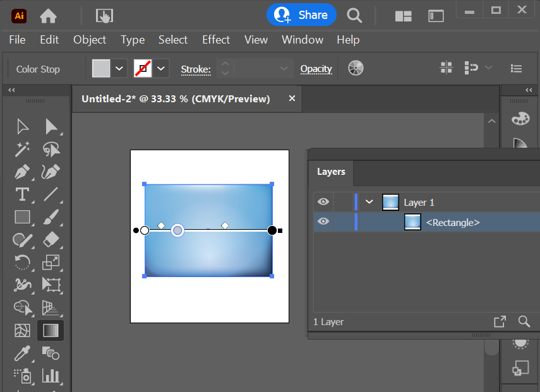
Task: Select the Selection tool
Action: (22, 126)
